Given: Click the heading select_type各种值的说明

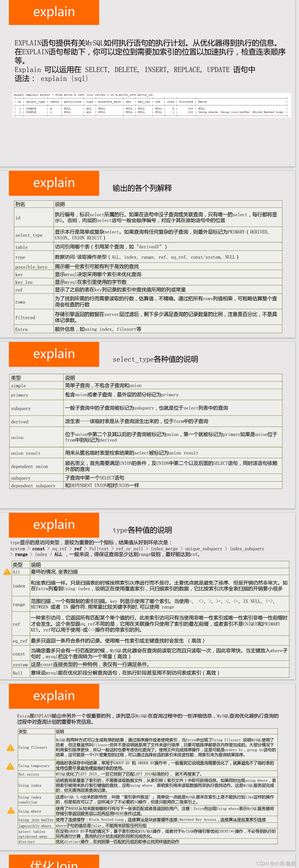Looking at the screenshot, I should [155, 359].
